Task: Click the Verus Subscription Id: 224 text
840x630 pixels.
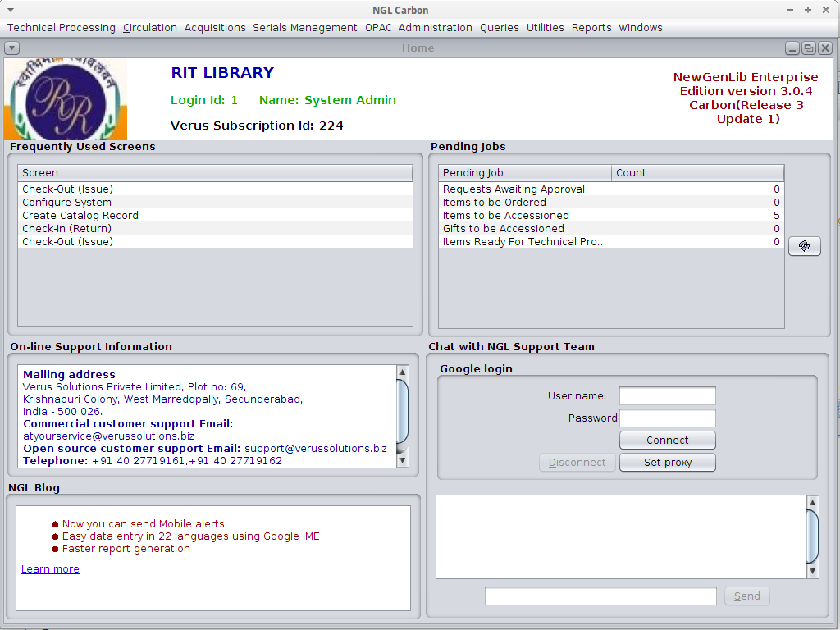Action: [257, 126]
